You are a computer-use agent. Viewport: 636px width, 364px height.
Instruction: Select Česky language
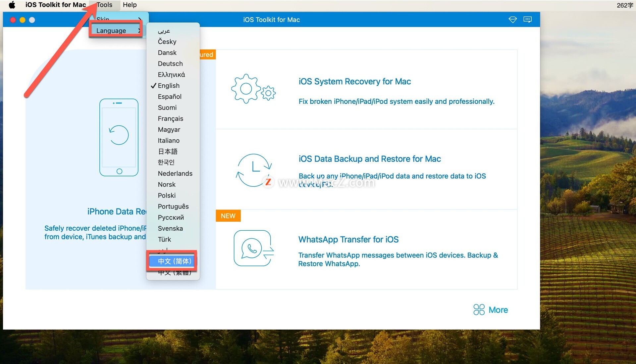(173, 41)
